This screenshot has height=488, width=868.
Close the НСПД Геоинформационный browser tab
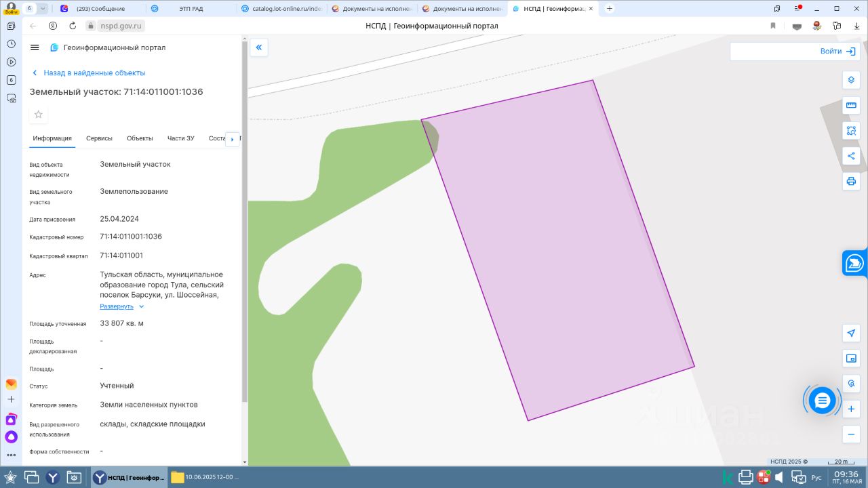pos(591,9)
